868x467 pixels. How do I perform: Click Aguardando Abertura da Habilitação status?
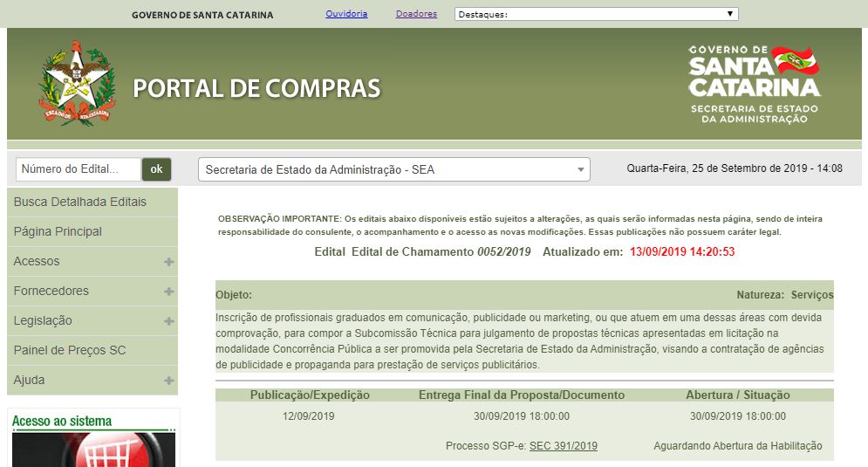737,446
